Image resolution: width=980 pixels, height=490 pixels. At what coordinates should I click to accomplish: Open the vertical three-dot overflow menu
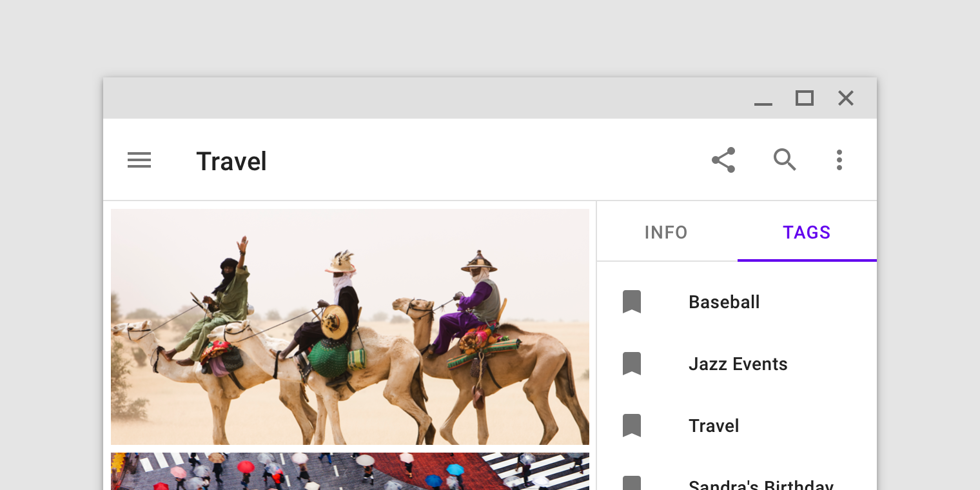click(839, 160)
